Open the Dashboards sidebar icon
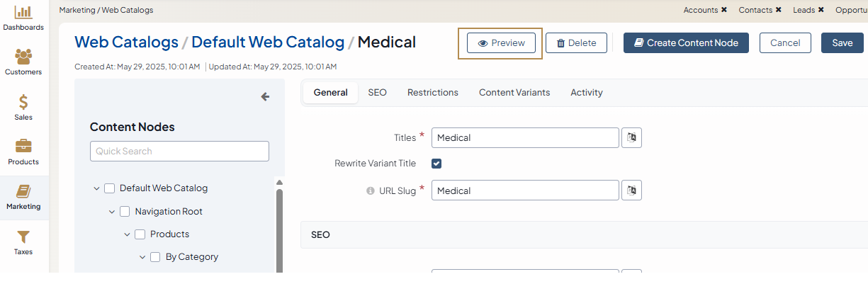This screenshot has width=868, height=296. coord(23,12)
